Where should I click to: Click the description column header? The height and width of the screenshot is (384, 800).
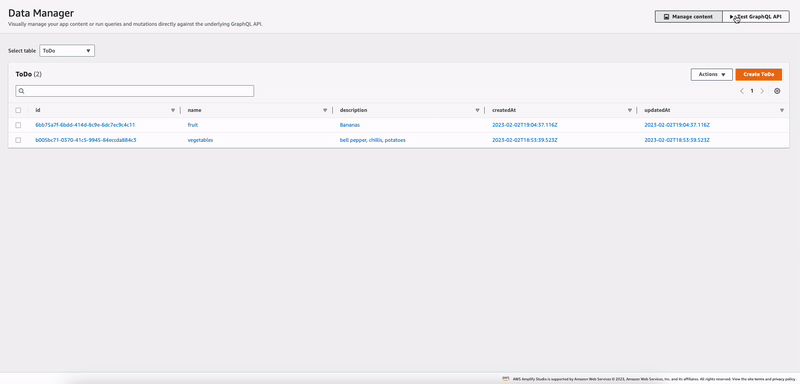[x=354, y=110]
